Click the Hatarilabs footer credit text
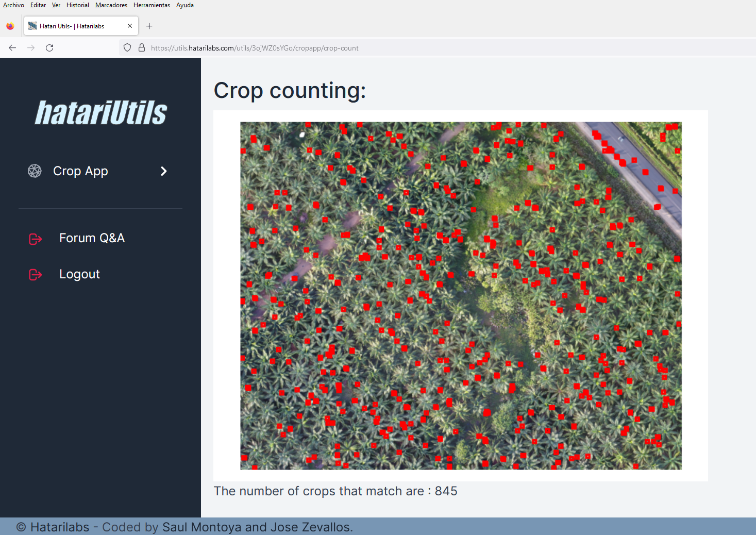This screenshot has height=535, width=756. click(x=184, y=527)
